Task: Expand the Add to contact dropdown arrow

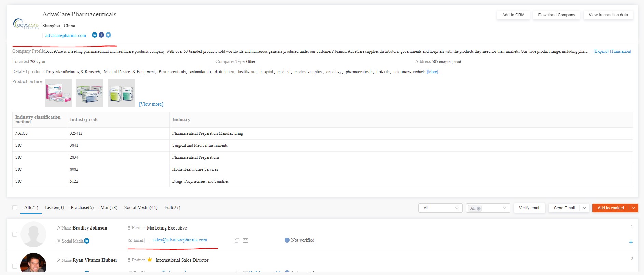Action: pos(634,208)
